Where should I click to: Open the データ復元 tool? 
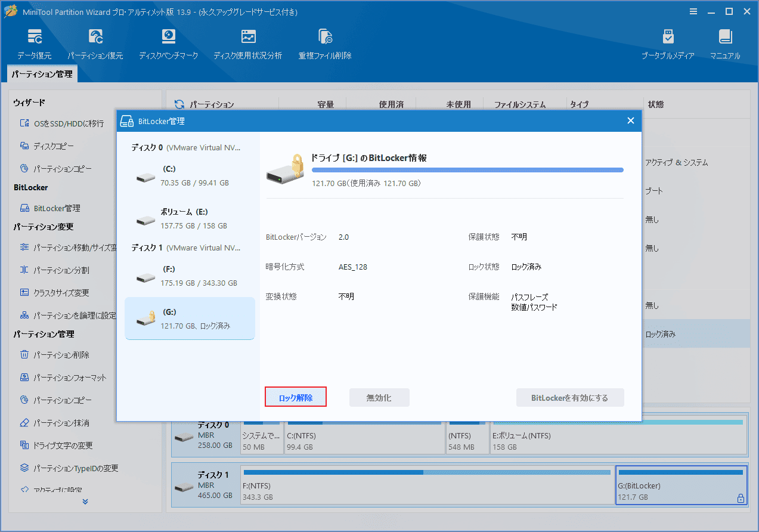[x=34, y=44]
